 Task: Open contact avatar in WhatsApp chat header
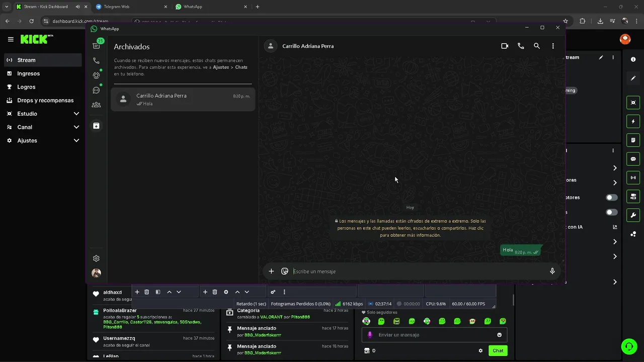271,46
